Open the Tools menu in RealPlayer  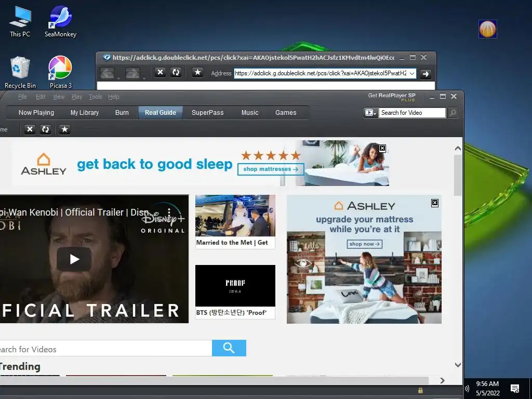pyautogui.click(x=96, y=97)
